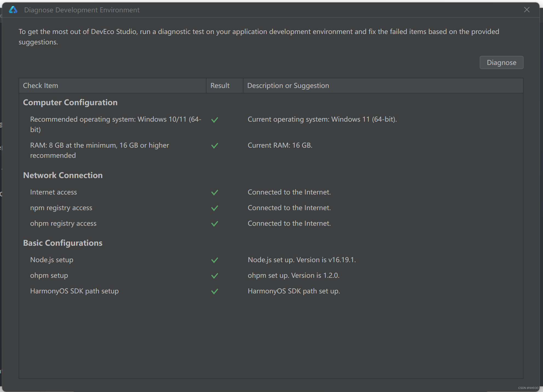The image size is (543, 392).
Task: Close the Diagnose Development Environment dialog
Action: click(527, 10)
